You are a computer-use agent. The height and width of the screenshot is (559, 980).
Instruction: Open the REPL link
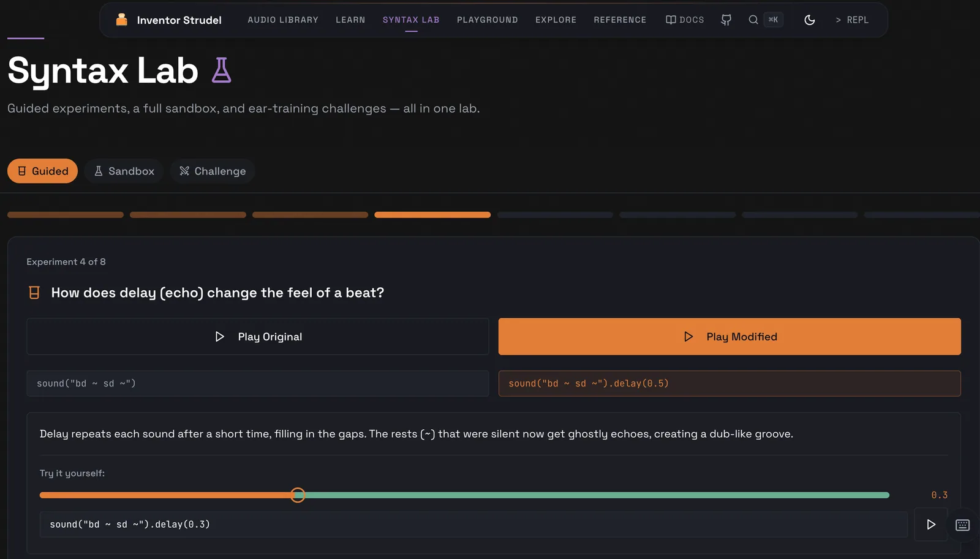852,20
